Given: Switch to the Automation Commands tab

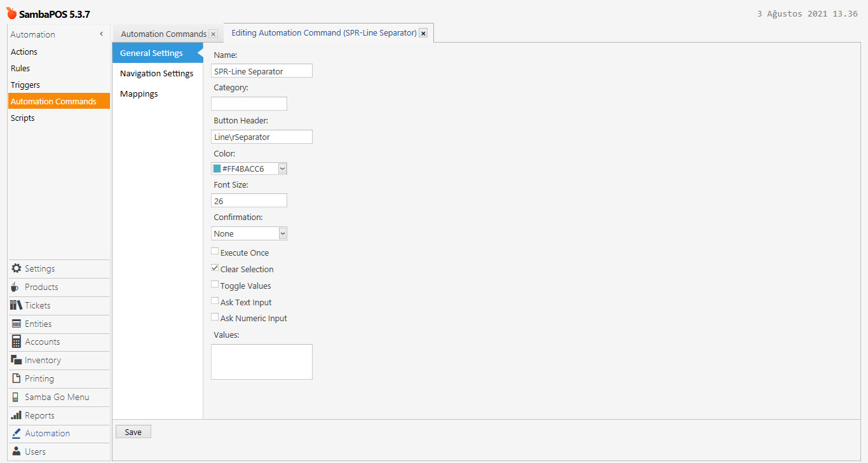Looking at the screenshot, I should click(163, 34).
